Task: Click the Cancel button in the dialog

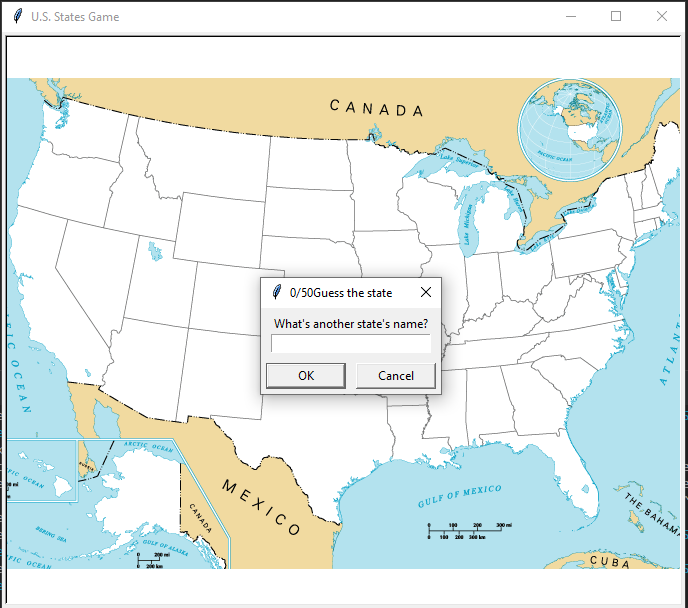Action: click(x=396, y=376)
